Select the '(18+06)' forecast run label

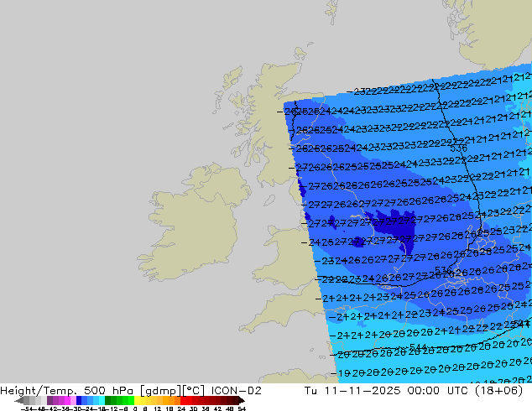(498, 391)
